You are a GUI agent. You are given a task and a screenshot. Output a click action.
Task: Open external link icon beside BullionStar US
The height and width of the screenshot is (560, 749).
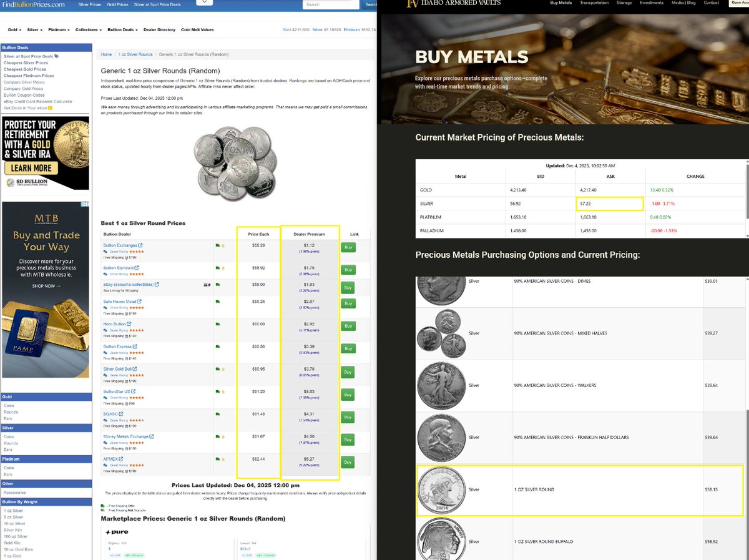click(x=132, y=391)
